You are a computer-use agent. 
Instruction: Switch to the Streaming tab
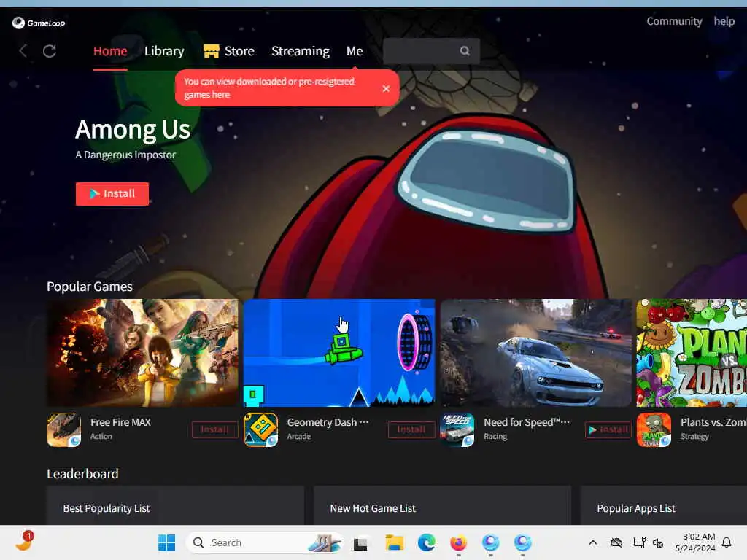point(300,51)
